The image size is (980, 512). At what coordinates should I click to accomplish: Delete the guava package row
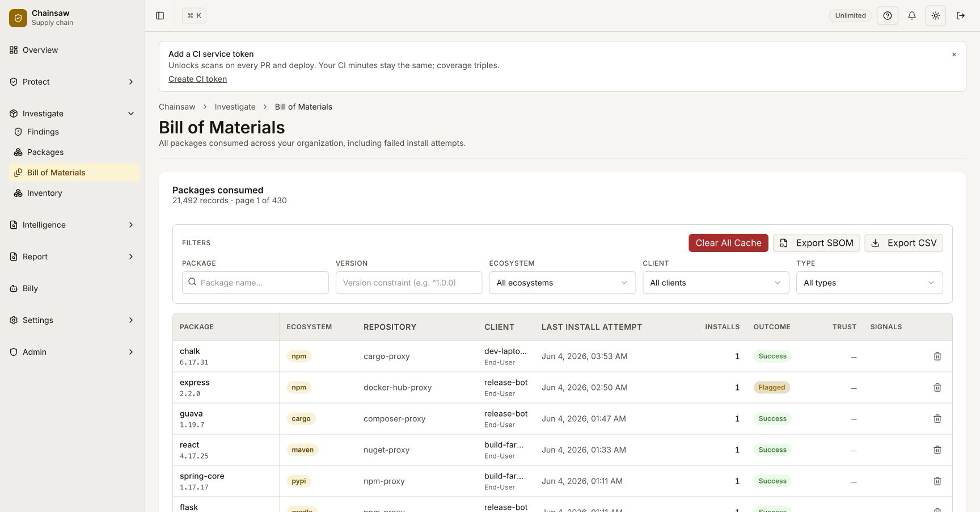[937, 419]
